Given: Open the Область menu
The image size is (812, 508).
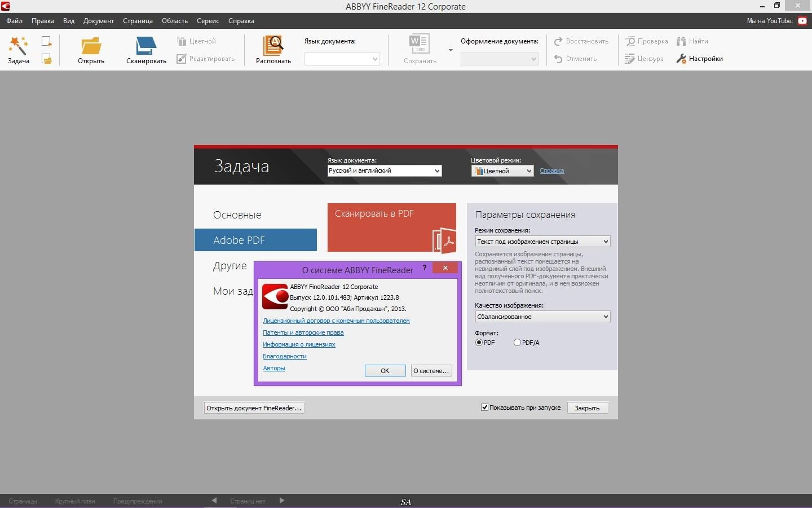Looking at the screenshot, I should (175, 21).
